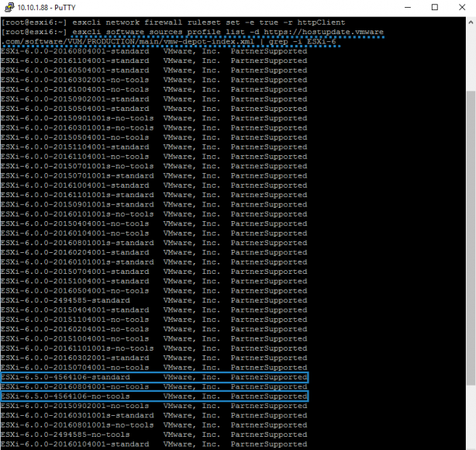
Task: Select row ESXi-6.0.0-20161101001s-no-tools
Action: click(x=154, y=348)
